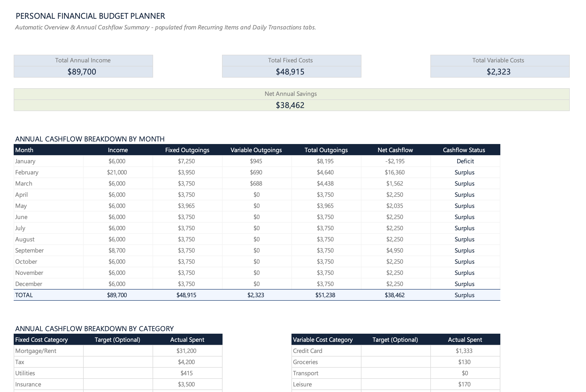Click the Net Annual Savings value $38,462 banner
The width and height of the screenshot is (586, 392).
pyautogui.click(x=291, y=105)
